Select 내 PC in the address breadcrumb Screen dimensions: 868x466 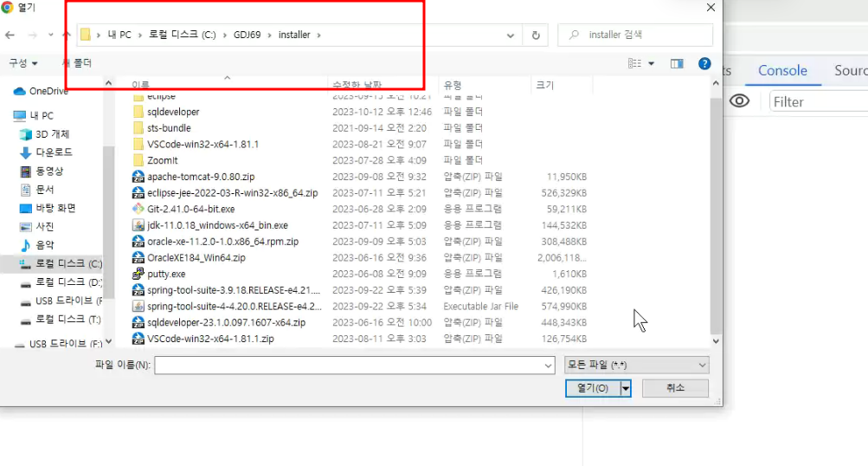[119, 35]
